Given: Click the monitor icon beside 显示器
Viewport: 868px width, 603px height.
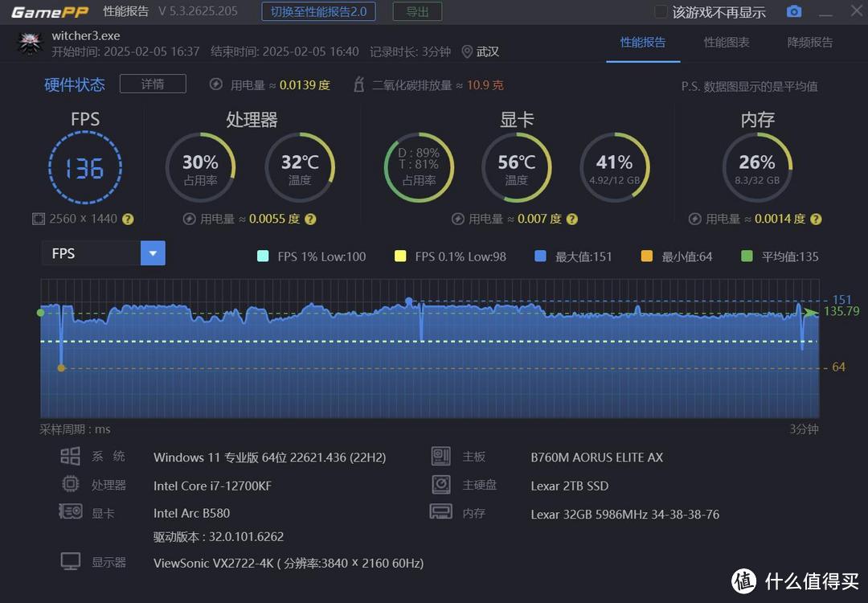Looking at the screenshot, I should coord(70,561).
